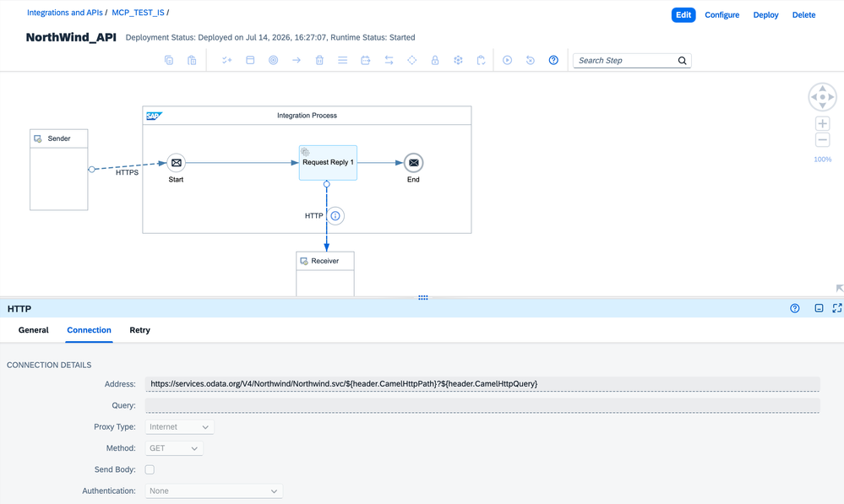
Task: Click the magnifier icon in Search Step
Action: tap(682, 61)
